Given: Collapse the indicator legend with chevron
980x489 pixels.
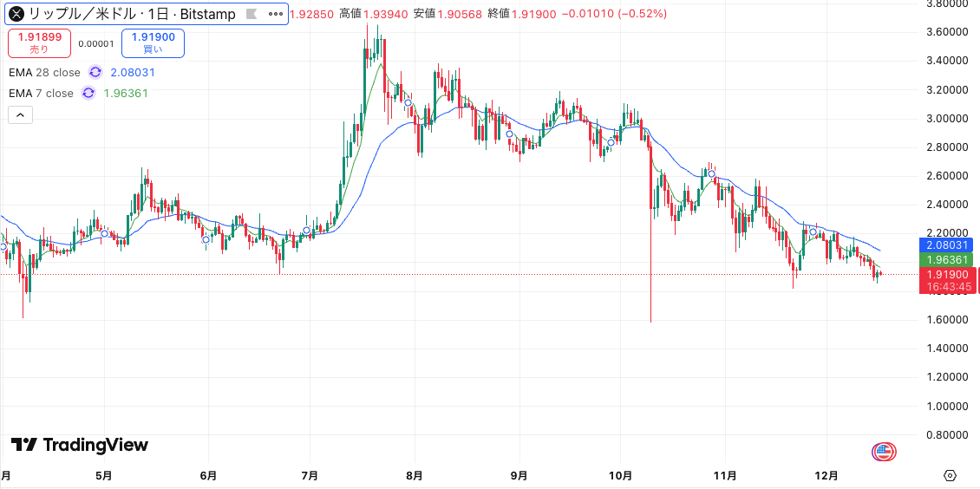Looking at the screenshot, I should pos(21,114).
